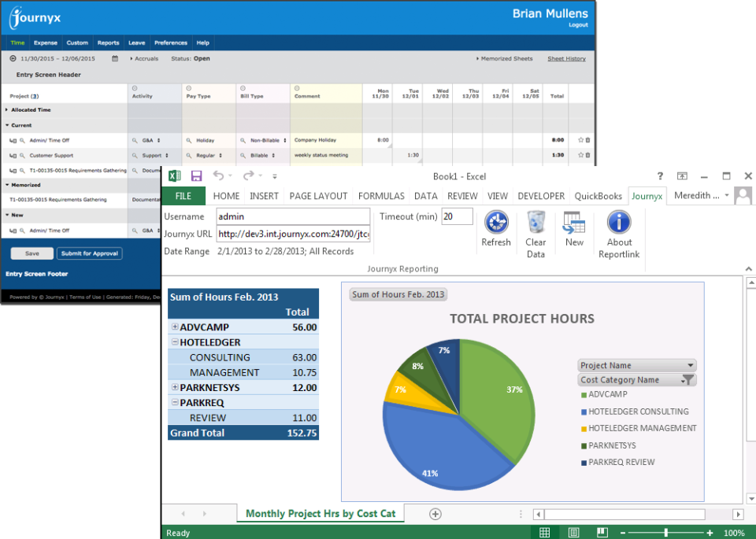Expand Memorized Sheets in Journyx
The height and width of the screenshot is (539, 756).
point(504,59)
